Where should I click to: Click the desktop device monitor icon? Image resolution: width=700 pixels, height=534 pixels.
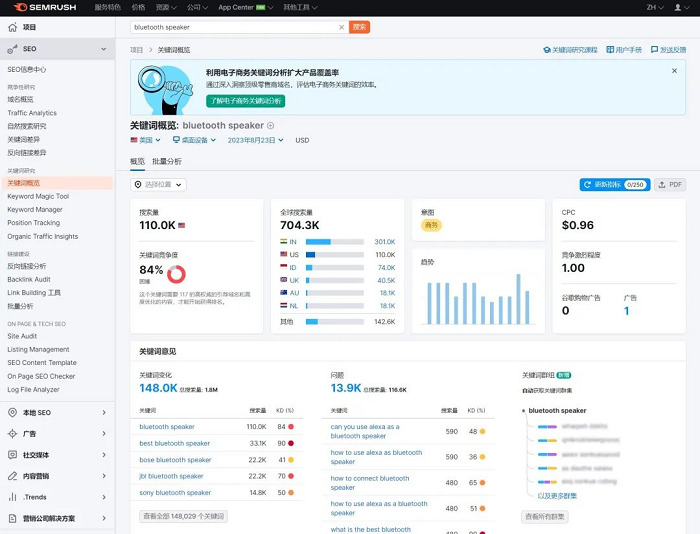[176, 140]
